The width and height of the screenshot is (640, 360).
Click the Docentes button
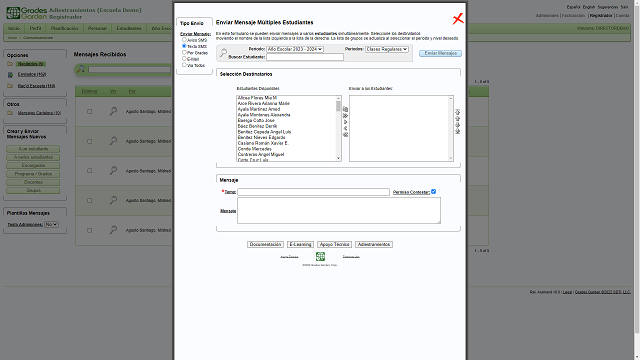tap(33, 182)
